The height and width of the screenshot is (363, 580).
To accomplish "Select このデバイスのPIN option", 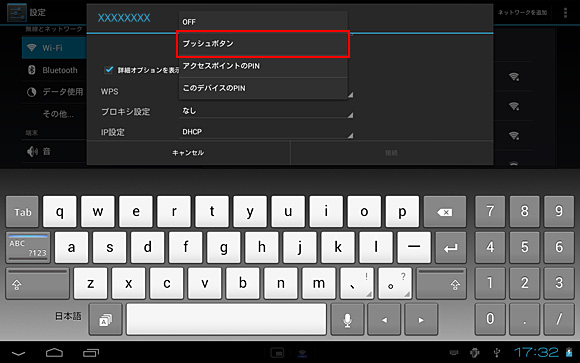I will [x=263, y=88].
